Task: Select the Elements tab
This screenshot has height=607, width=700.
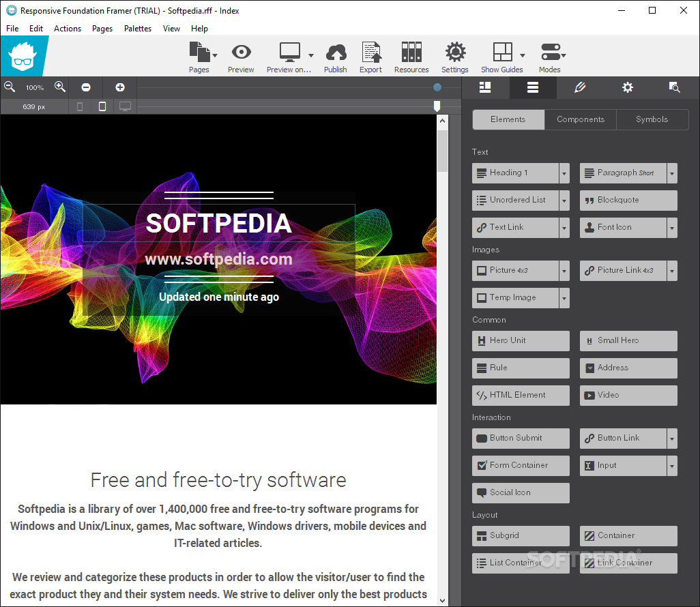Action: [x=508, y=119]
